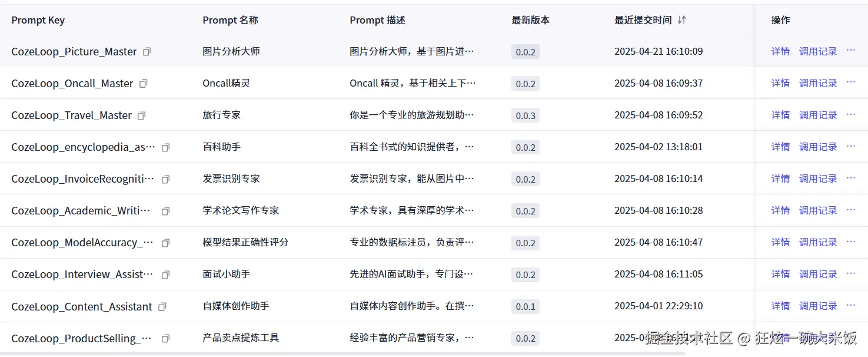Select the 0.0.3 version tag
The image size is (868, 357).
[526, 115]
